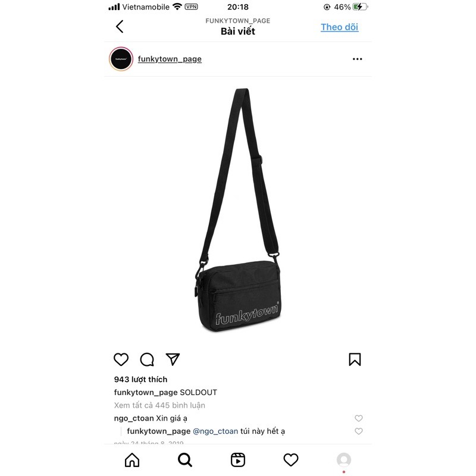The height and width of the screenshot is (476, 476).
Task: Like the funkytown_page reply comment
Action: pos(359,431)
